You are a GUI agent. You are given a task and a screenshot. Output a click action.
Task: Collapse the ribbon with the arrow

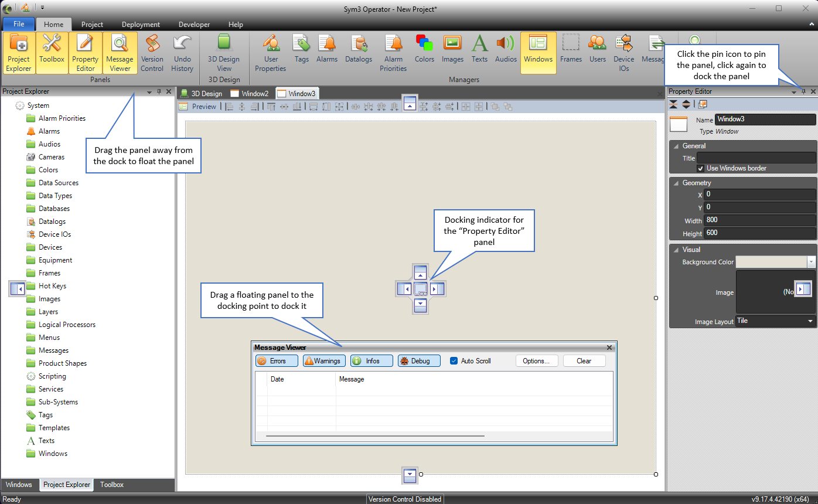pos(812,25)
